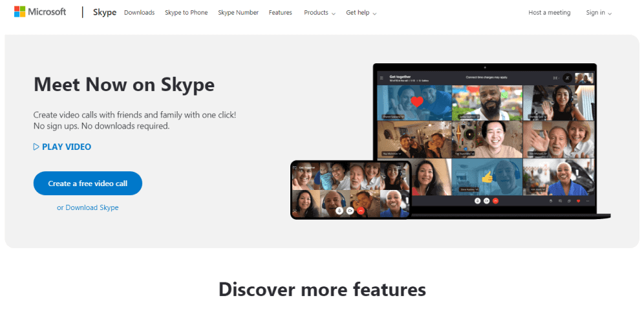The height and width of the screenshot is (327, 644).
Task: Click red end-call icon in phone mockup
Action: (361, 211)
